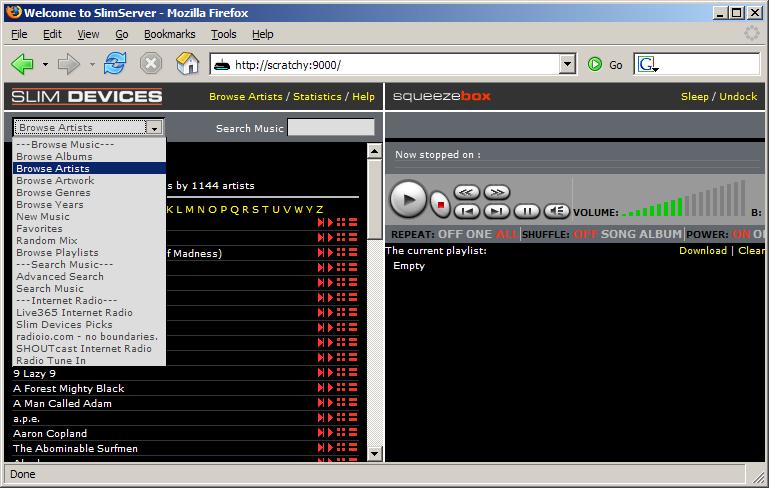769x488 pixels.
Task: Mute audio with the speaker button
Action: pyautogui.click(x=557, y=211)
